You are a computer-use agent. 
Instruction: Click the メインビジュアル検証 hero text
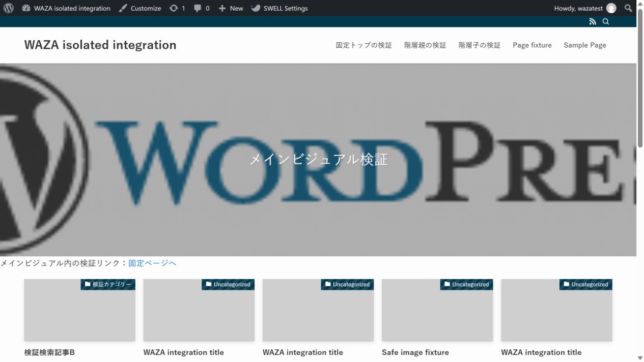[318, 160]
